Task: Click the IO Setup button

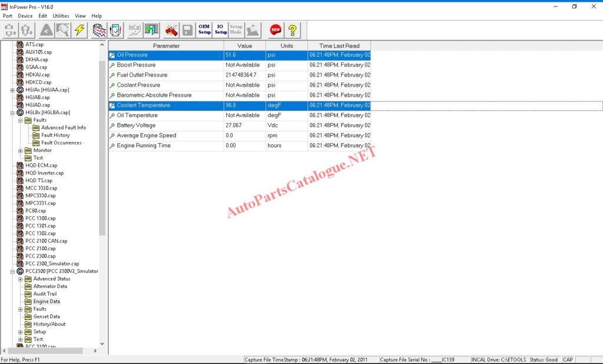Action: 220,29
